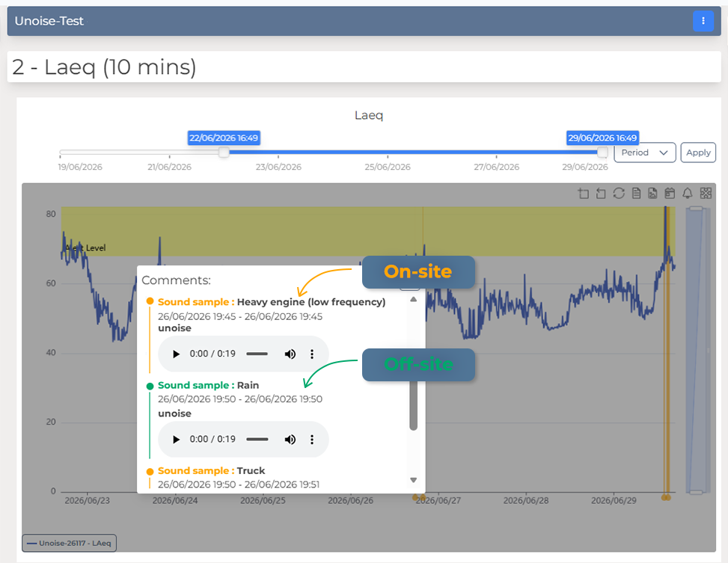Select the Heavy engine (low frequency) comment title

(311, 302)
